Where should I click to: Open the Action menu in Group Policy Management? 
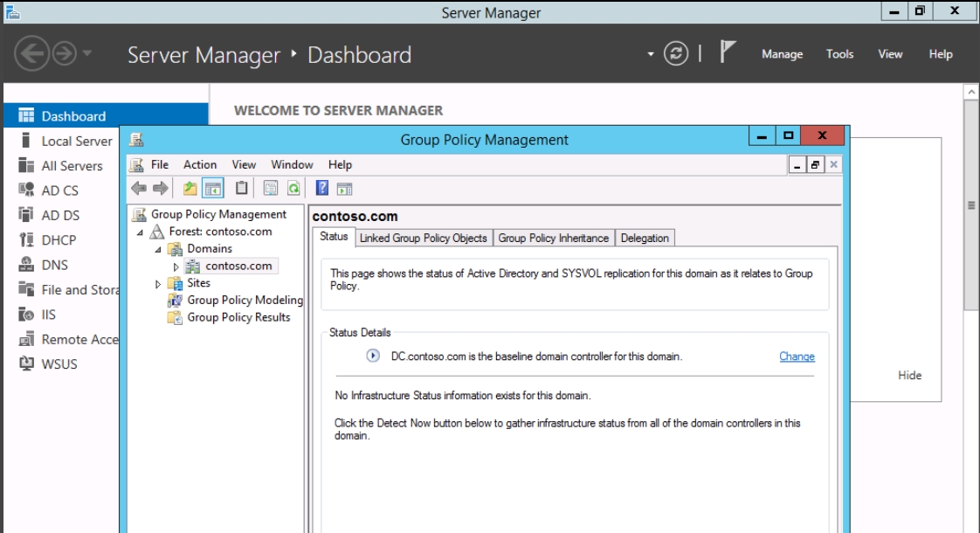tap(200, 164)
